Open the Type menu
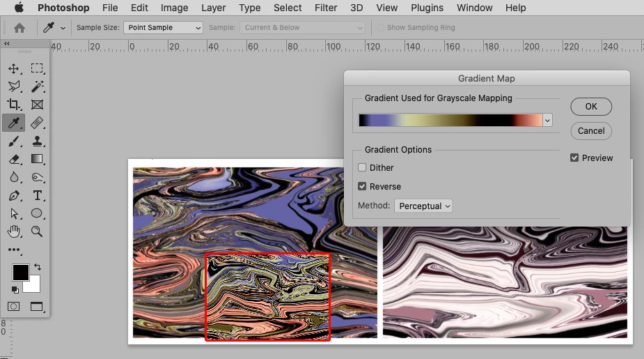 pos(250,8)
